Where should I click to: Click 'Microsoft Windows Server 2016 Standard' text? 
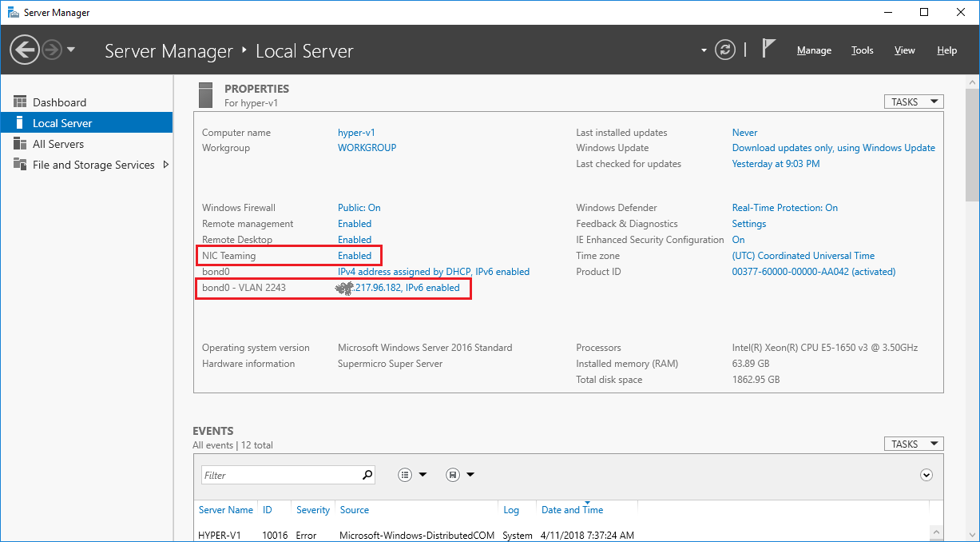[x=425, y=348]
